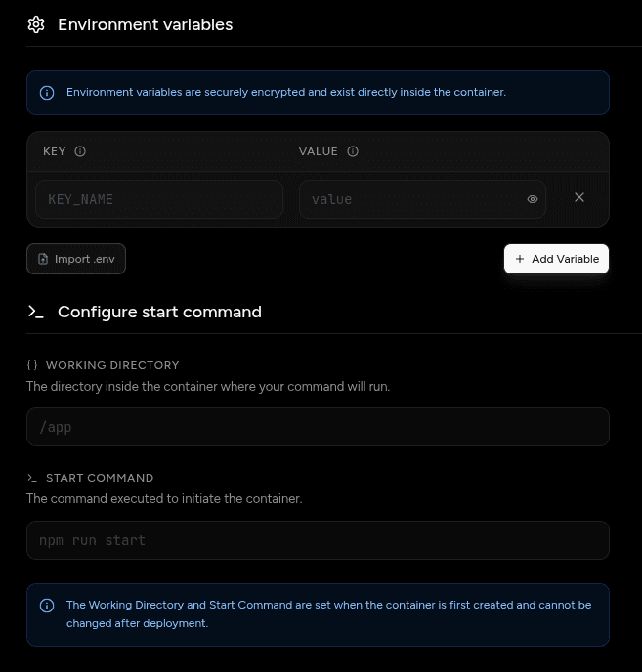
Task: Click info icon next to KEY label
Action: coord(80,151)
